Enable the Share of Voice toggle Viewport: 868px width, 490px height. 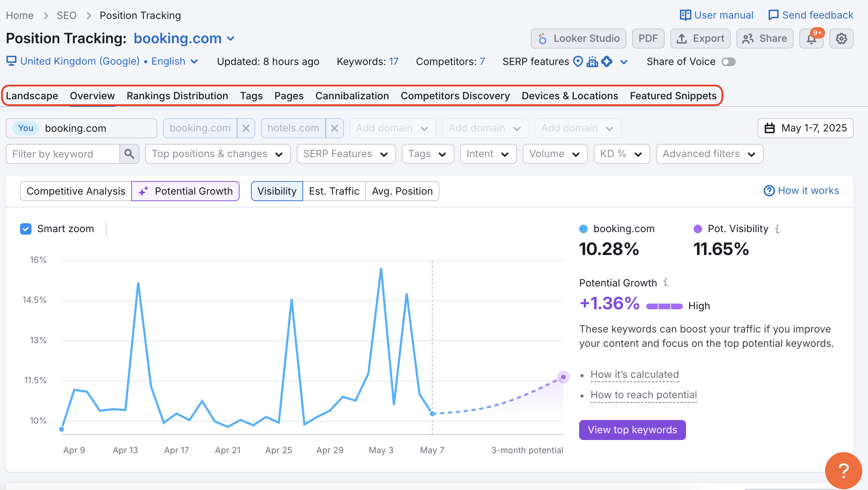(729, 61)
